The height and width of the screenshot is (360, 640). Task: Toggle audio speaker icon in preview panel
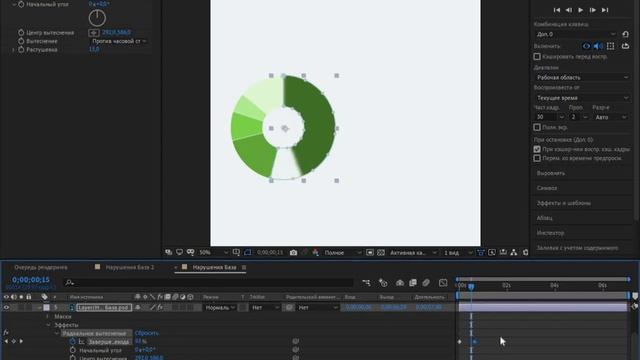point(598,46)
